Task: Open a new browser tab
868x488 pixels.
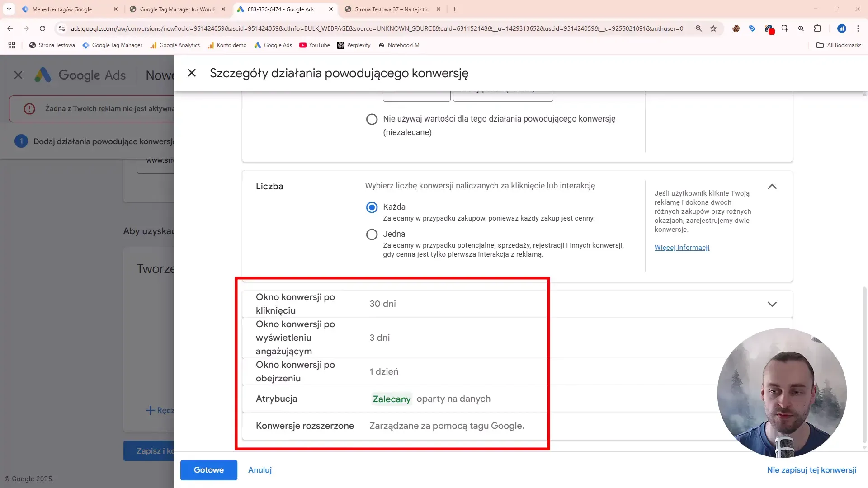Action: 455,9
